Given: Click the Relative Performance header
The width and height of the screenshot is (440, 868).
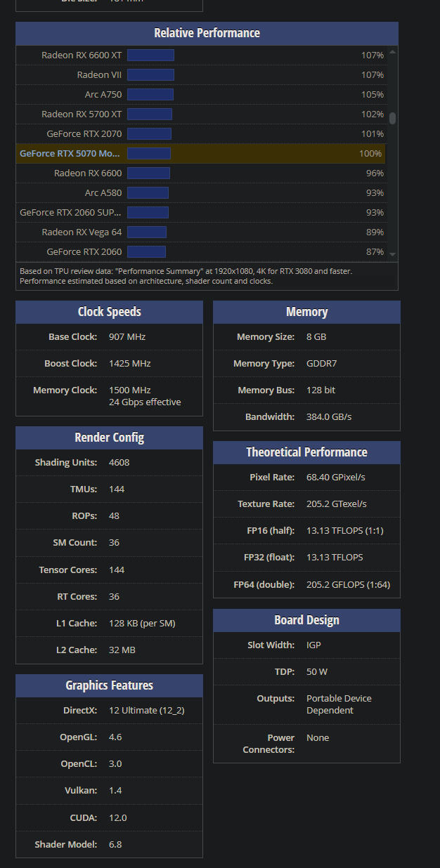Looking at the screenshot, I should [x=207, y=33].
